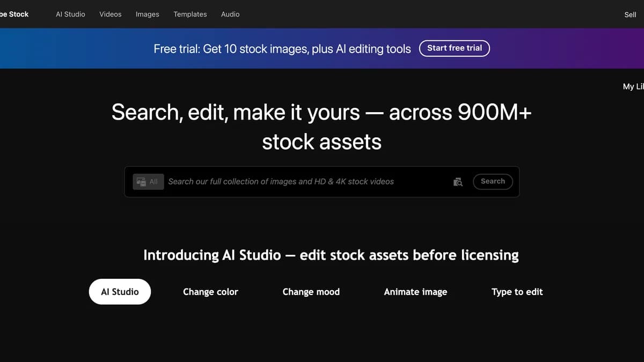The image size is (644, 362).
Task: Open the AI Studio nav menu
Action: pos(70,14)
